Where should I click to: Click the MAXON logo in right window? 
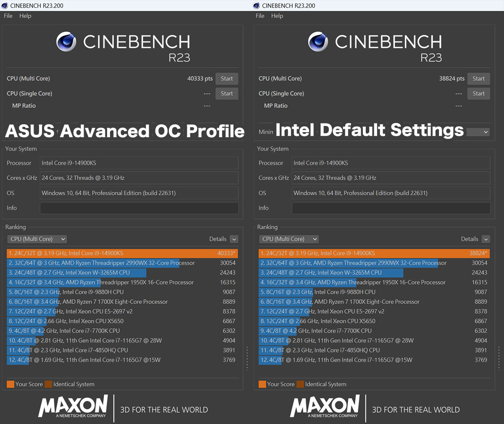click(x=325, y=406)
